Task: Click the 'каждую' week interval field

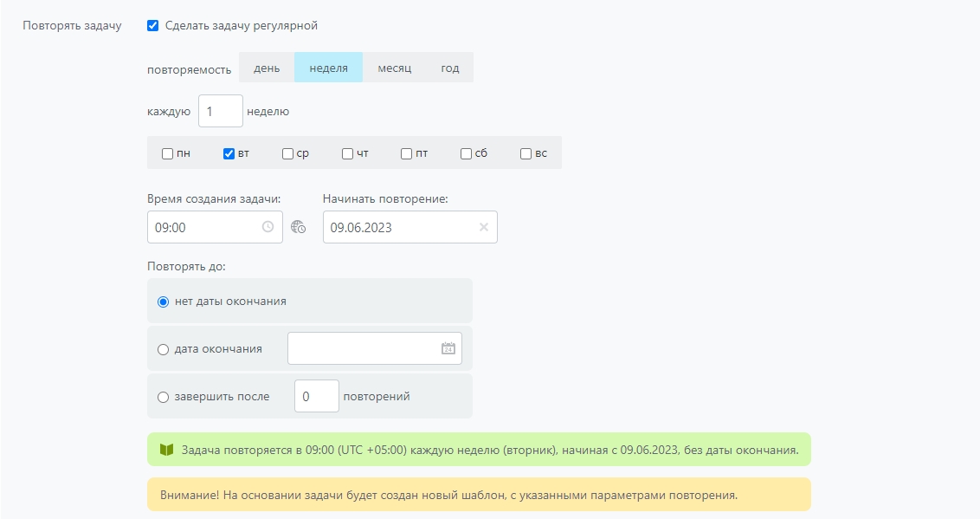Action: click(x=220, y=111)
